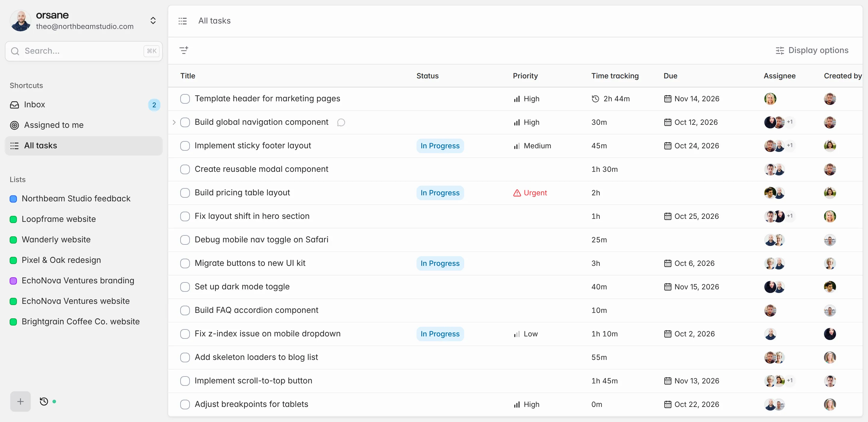Open Implement scroll-to-top button task
The image size is (868, 422).
coord(253,381)
